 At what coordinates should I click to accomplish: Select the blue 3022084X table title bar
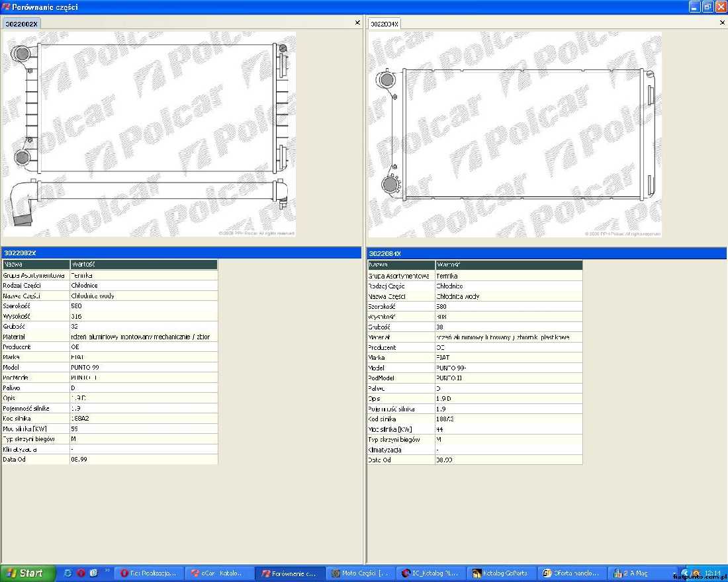(x=546, y=253)
